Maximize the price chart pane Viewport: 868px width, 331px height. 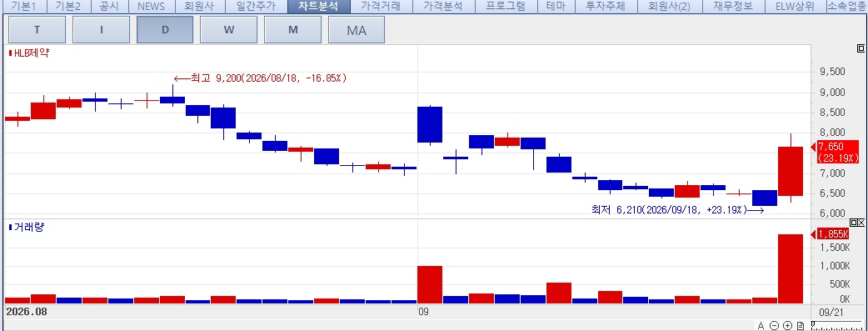(861, 49)
